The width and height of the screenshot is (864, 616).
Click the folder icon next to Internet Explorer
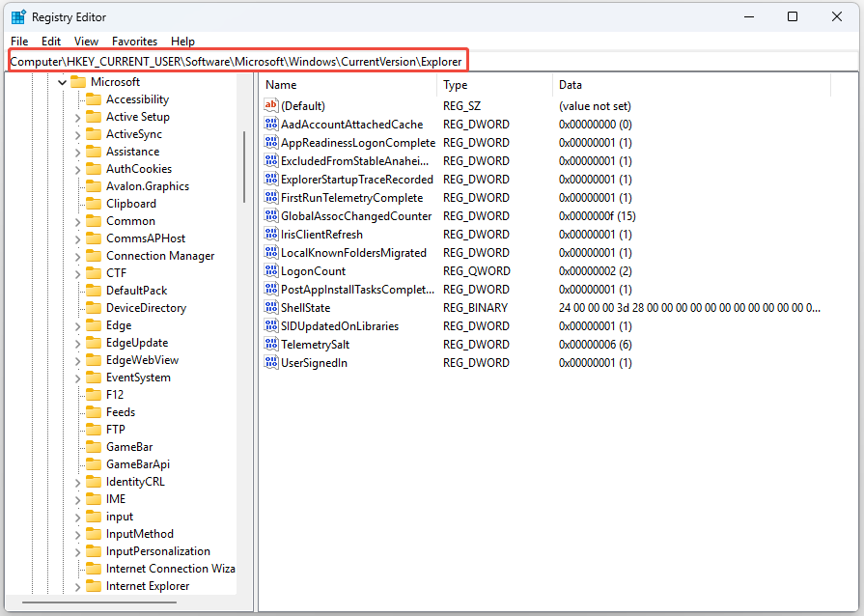tap(94, 586)
